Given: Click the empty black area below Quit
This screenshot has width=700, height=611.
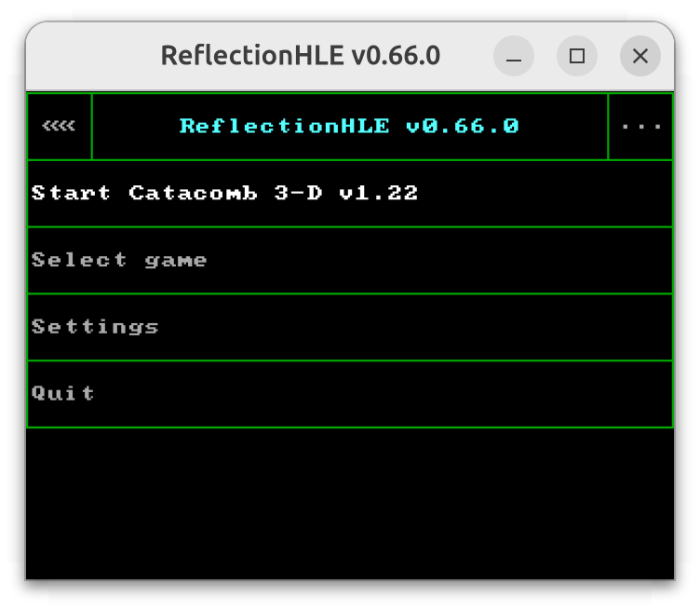Looking at the screenshot, I should point(350,503).
